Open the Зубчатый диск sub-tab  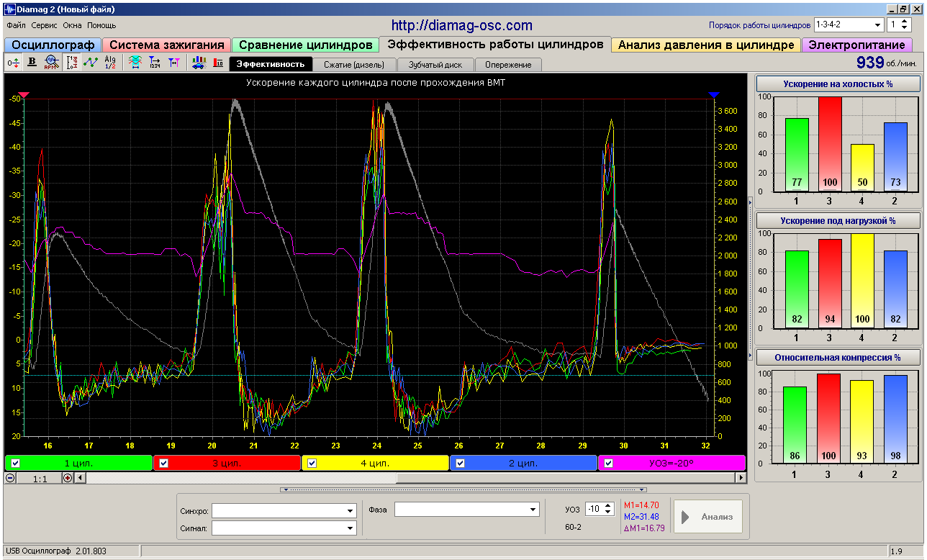pyautogui.click(x=434, y=65)
